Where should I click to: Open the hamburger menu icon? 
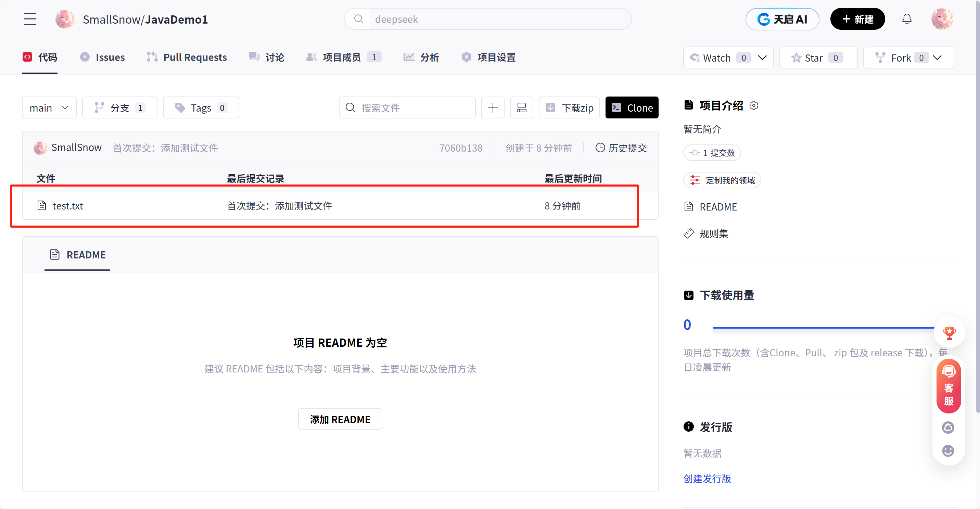(x=30, y=19)
